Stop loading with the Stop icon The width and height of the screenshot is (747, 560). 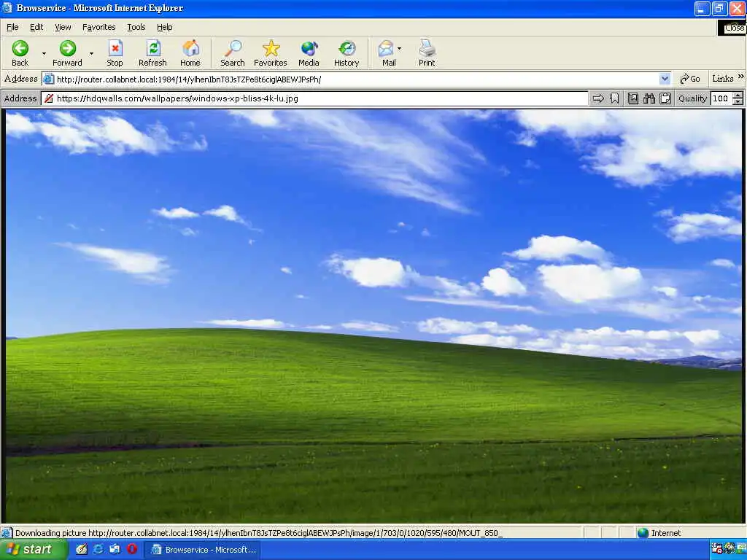click(115, 52)
